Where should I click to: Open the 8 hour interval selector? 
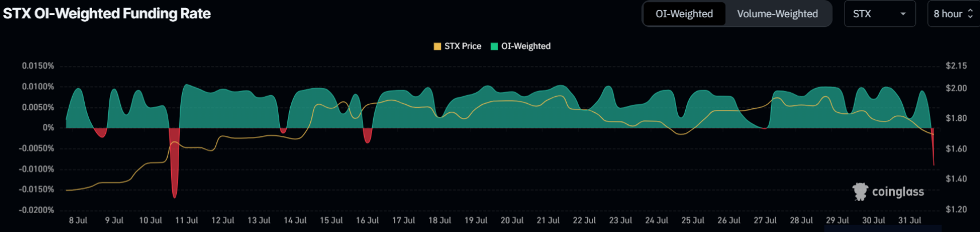[x=954, y=14]
